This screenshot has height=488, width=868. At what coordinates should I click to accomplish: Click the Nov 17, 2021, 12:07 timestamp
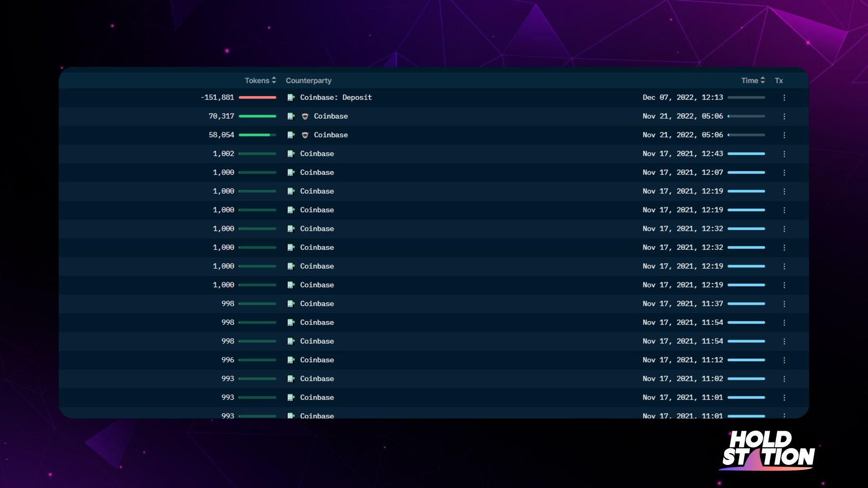[x=683, y=173]
